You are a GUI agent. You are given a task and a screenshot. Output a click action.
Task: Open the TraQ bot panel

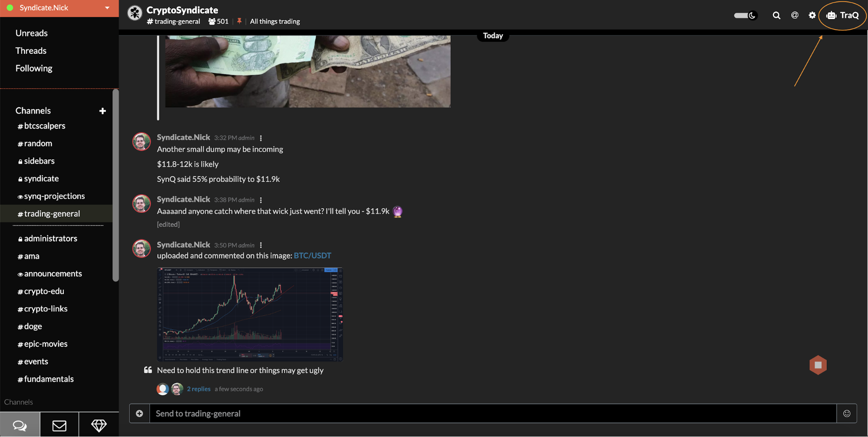tap(842, 15)
